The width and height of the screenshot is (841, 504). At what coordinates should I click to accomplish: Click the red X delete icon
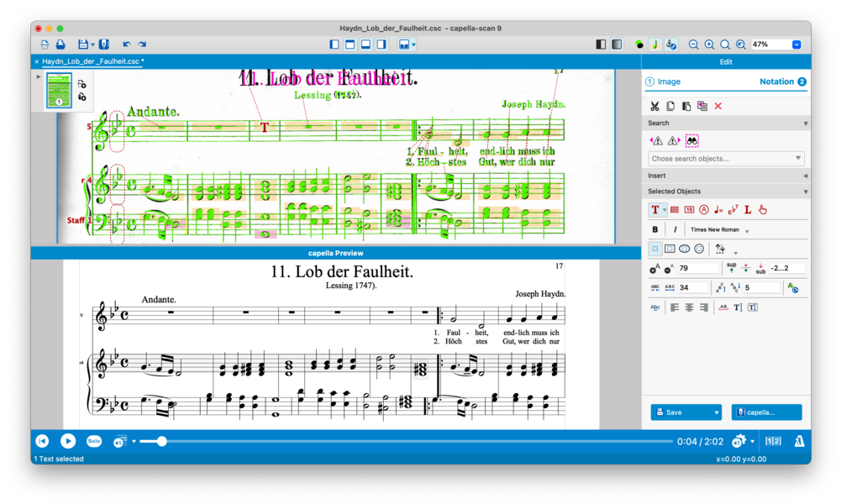718,106
